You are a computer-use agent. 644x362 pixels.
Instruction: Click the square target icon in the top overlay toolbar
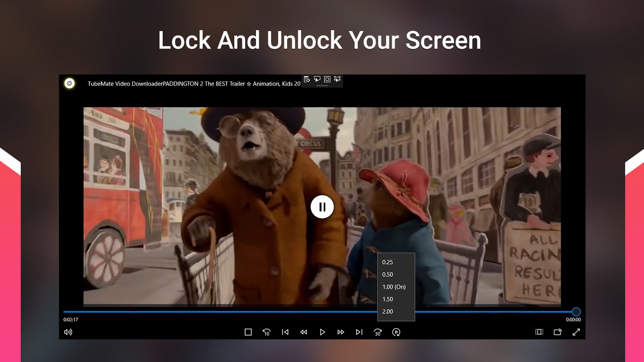[x=327, y=79]
